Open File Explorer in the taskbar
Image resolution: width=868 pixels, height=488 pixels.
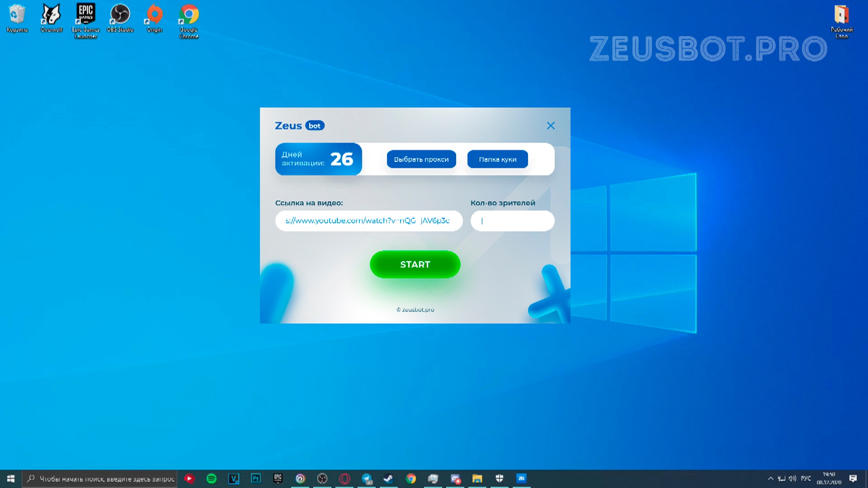pos(477,479)
